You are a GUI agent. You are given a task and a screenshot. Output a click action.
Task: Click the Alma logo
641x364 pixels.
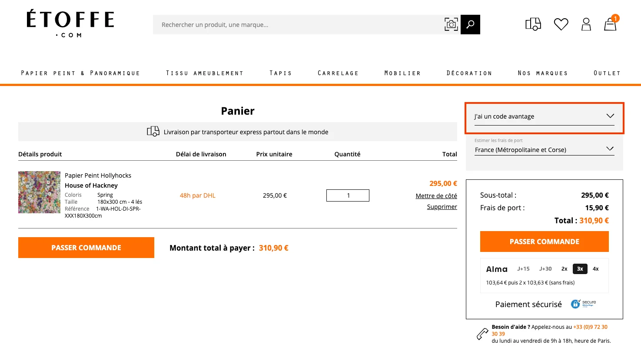tap(497, 269)
